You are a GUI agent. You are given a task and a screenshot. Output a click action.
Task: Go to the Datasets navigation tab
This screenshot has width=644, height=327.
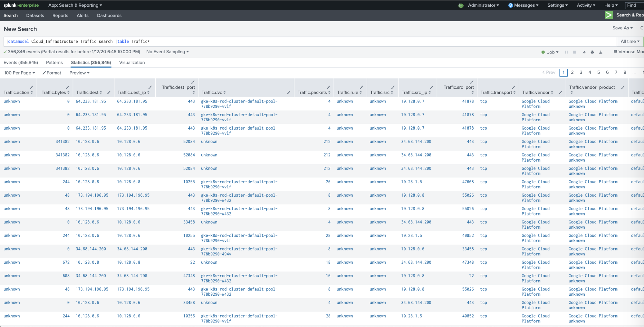(x=35, y=15)
